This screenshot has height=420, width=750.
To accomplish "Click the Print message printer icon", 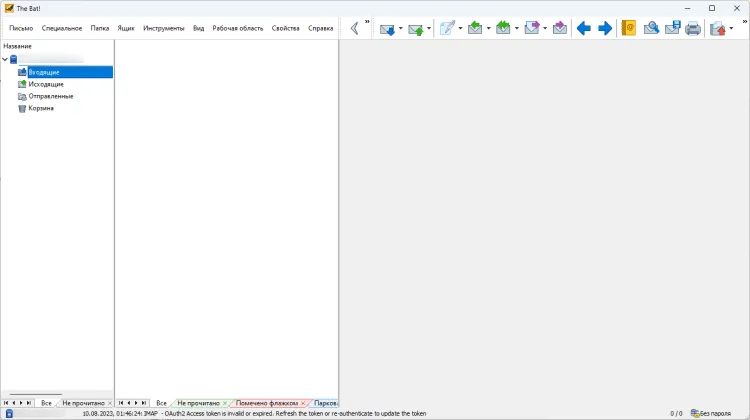I will coord(693,29).
